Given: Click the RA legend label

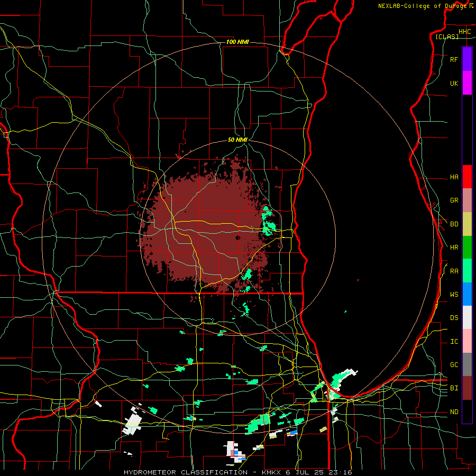Looking at the screenshot, I should pos(454,271).
